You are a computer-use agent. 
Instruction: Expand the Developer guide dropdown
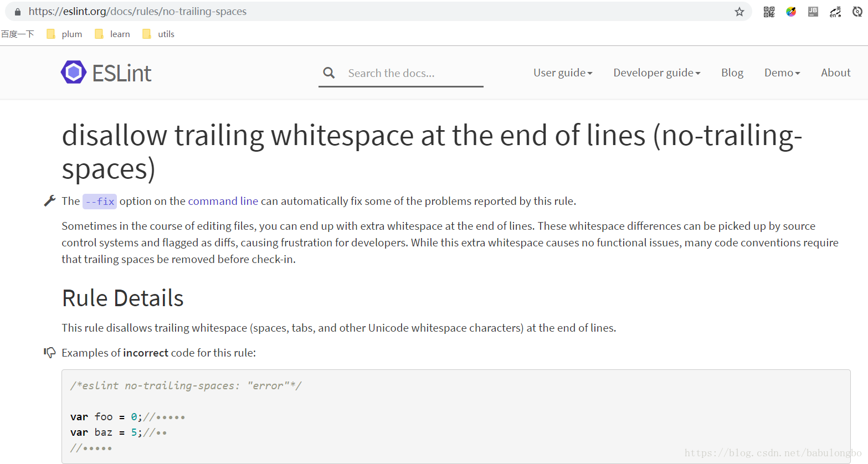click(657, 73)
